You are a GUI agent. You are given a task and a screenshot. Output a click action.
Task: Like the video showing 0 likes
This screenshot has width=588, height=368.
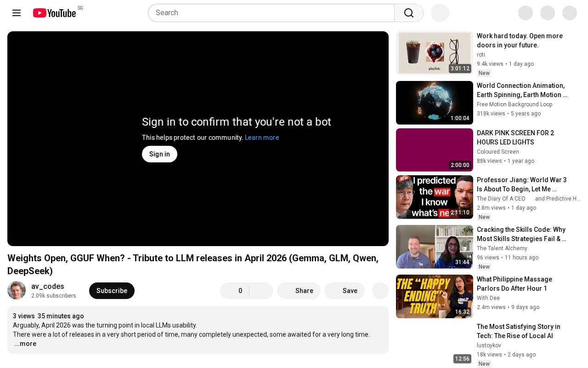(x=235, y=291)
